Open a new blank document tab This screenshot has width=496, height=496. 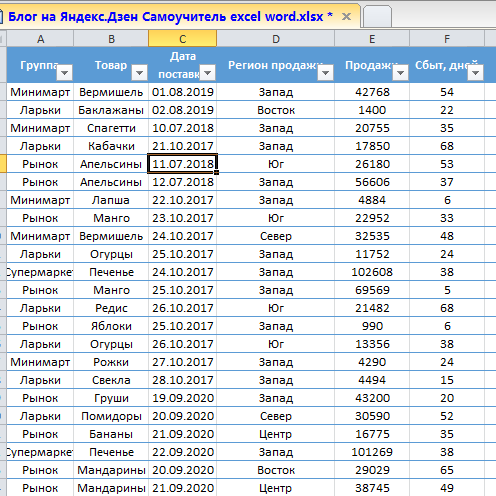click(377, 16)
